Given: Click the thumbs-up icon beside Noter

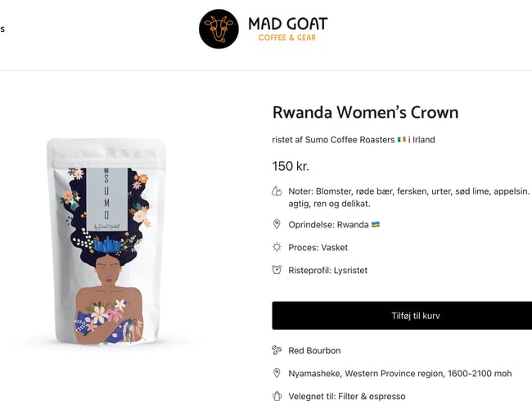Looking at the screenshot, I should point(277,191).
